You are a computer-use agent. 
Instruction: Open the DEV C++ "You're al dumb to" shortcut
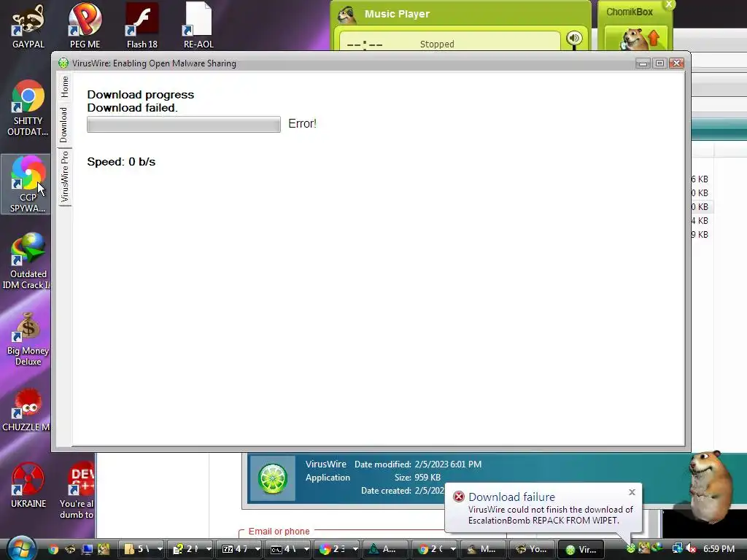[x=77, y=489]
